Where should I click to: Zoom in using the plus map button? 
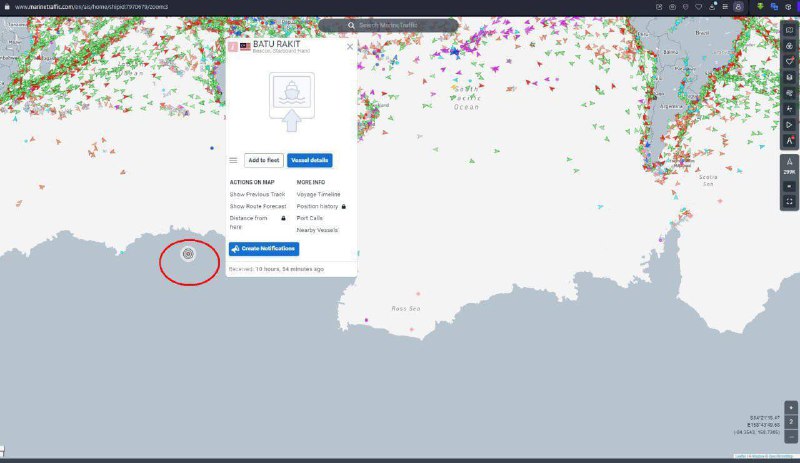pos(791,407)
